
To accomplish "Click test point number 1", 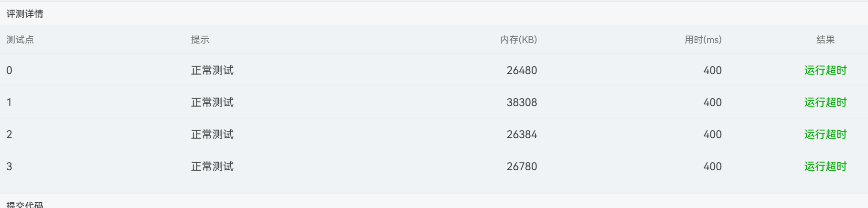I will (9, 102).
